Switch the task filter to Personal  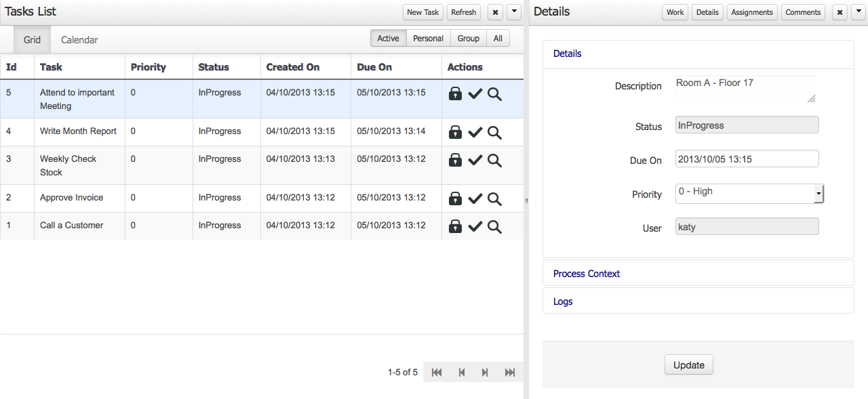(428, 39)
